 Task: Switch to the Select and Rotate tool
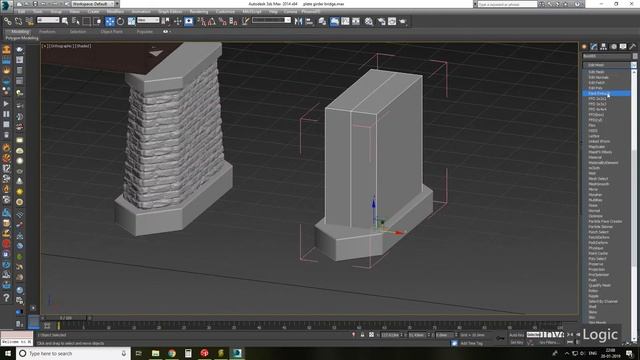tap(120, 21)
